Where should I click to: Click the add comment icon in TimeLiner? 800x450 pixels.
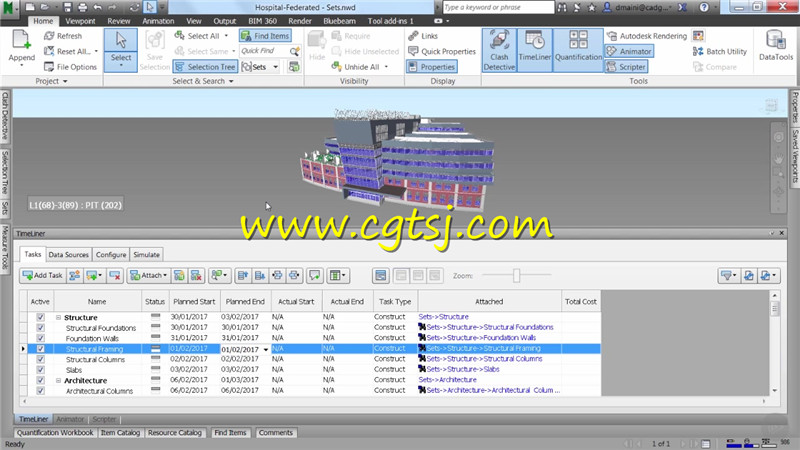coord(315,276)
